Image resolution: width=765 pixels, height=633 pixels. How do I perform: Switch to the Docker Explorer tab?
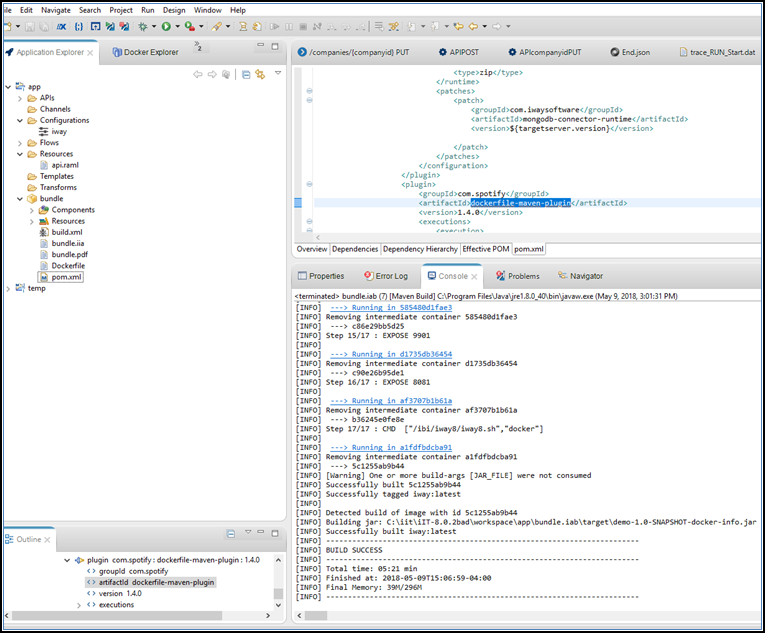pos(145,52)
